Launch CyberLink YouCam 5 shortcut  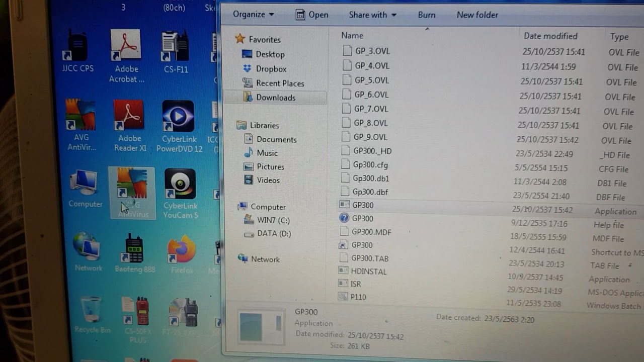[x=180, y=194]
